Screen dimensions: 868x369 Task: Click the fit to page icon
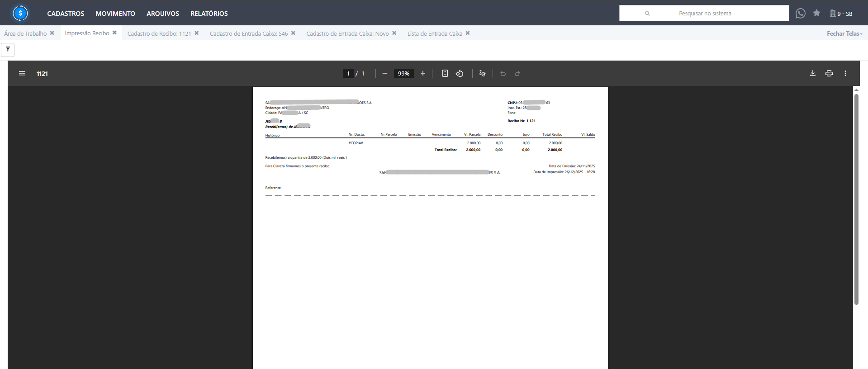(445, 73)
